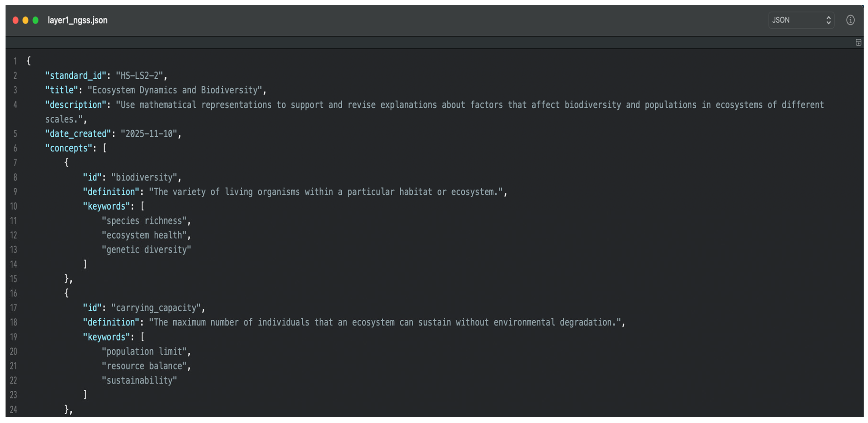This screenshot has height=423, width=868.
Task: Click the "genetic diversity" keyword string
Action: (x=146, y=250)
